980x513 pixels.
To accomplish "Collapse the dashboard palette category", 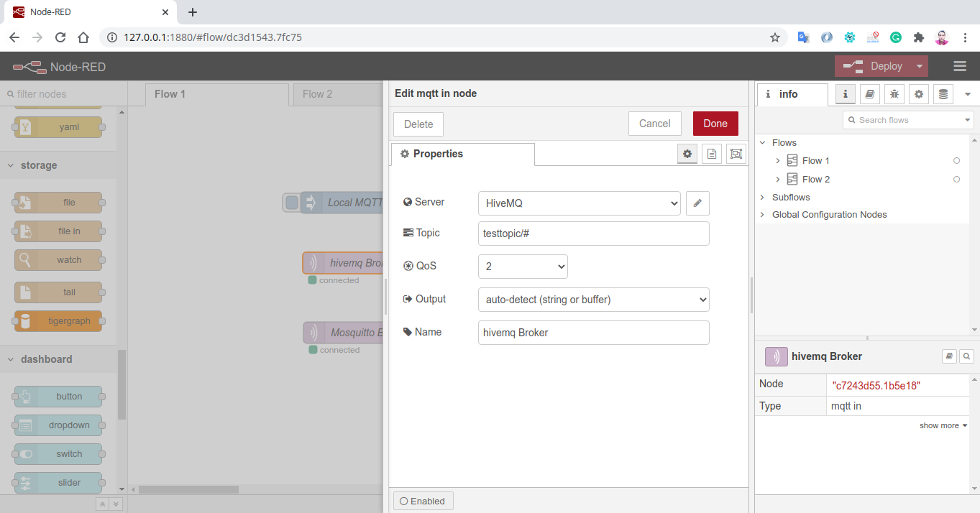I will (58, 359).
